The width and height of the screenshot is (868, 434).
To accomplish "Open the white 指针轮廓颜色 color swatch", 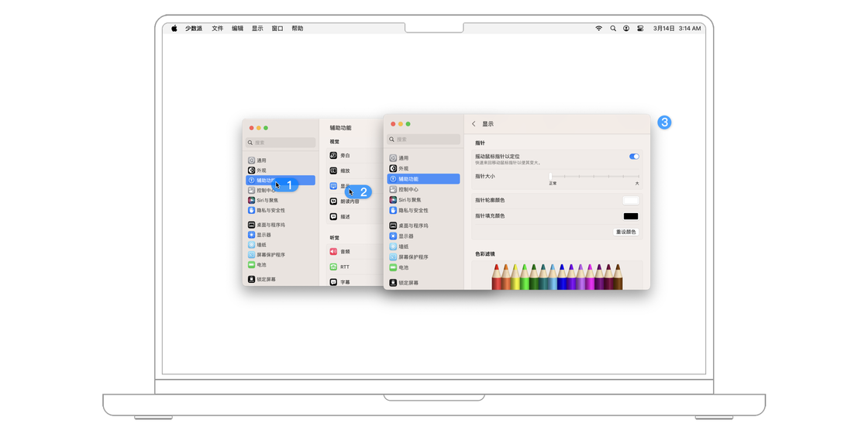I will point(630,201).
